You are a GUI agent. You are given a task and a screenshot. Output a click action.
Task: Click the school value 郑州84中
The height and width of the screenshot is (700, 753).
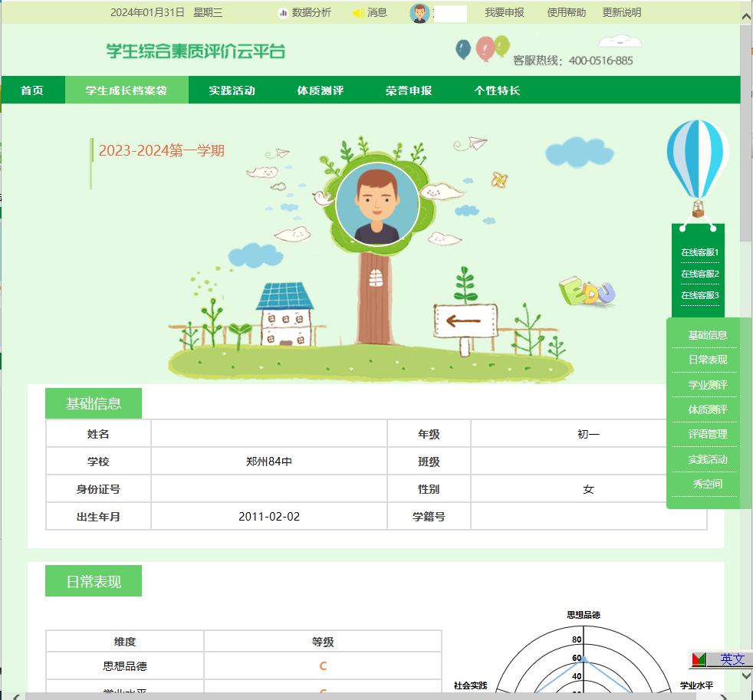click(x=269, y=462)
